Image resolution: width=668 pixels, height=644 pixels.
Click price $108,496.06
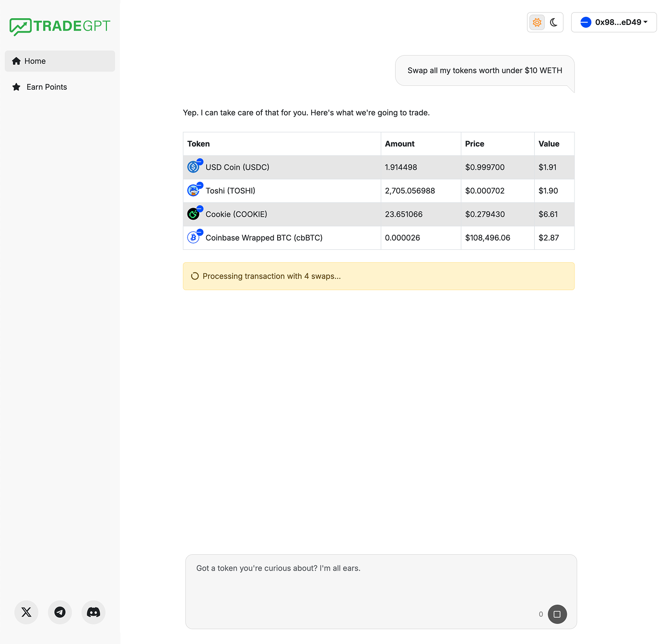pos(488,238)
